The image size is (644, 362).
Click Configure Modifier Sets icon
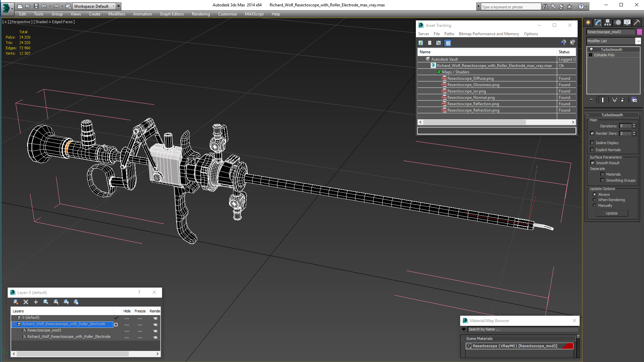point(634,100)
